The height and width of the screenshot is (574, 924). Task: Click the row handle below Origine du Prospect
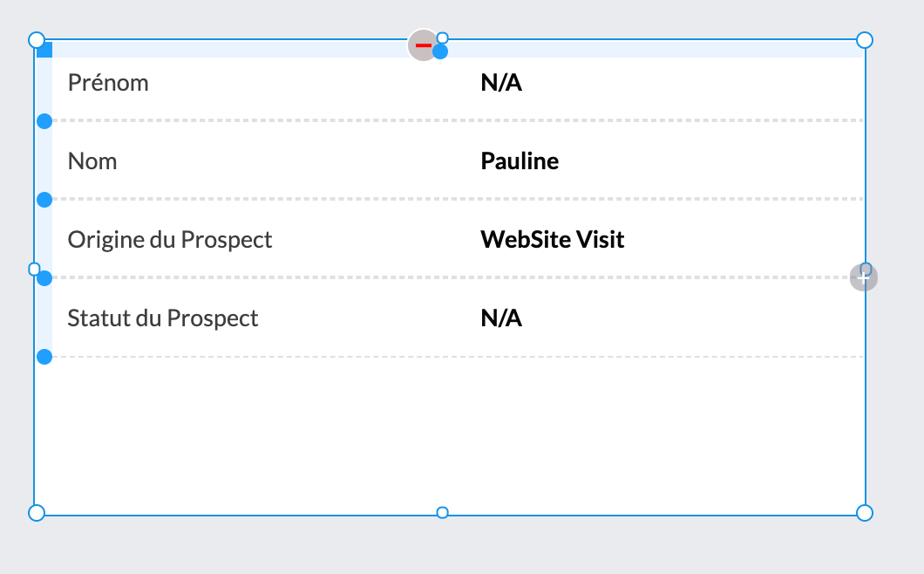[44, 278]
